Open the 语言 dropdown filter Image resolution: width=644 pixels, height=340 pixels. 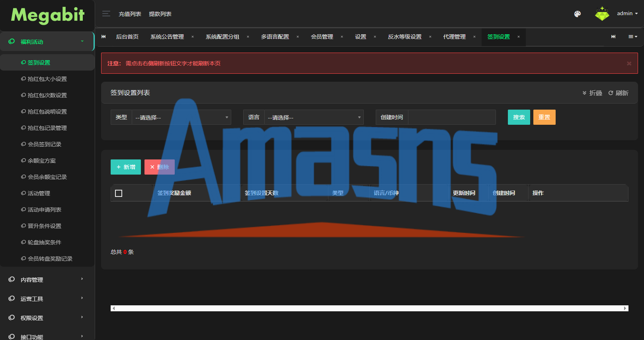pos(314,117)
